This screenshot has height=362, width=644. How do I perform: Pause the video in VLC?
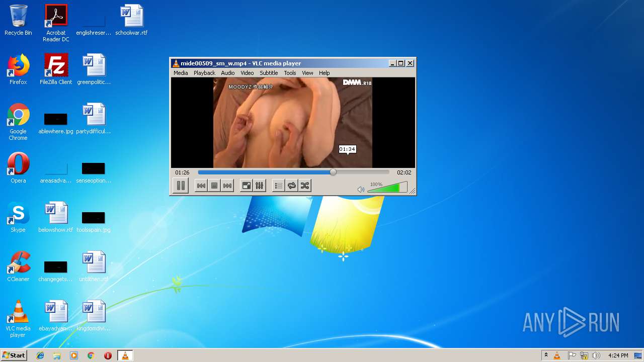click(181, 186)
